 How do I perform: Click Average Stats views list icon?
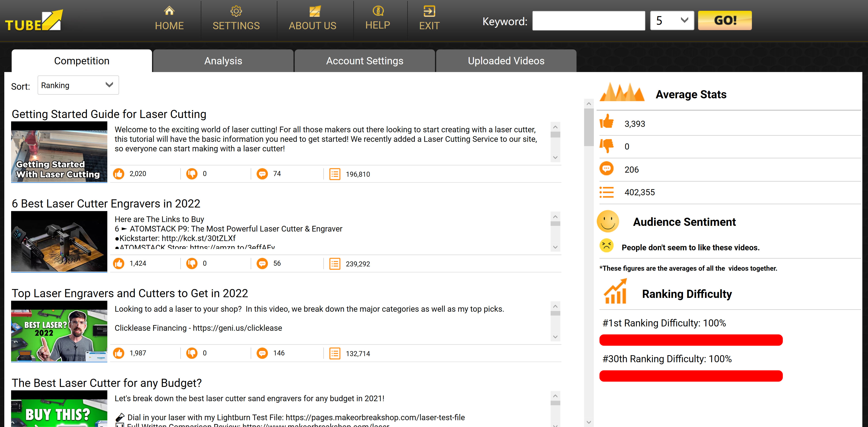[x=607, y=192]
